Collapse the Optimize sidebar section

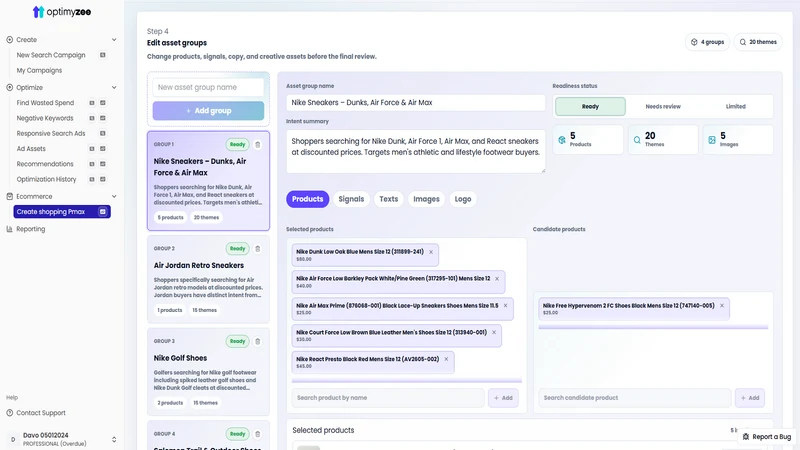(114, 88)
